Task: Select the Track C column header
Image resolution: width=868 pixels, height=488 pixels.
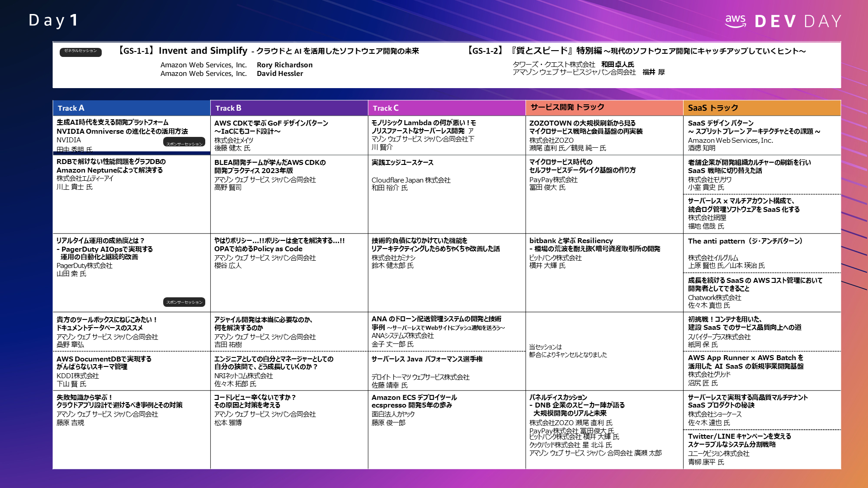Action: 447,108
